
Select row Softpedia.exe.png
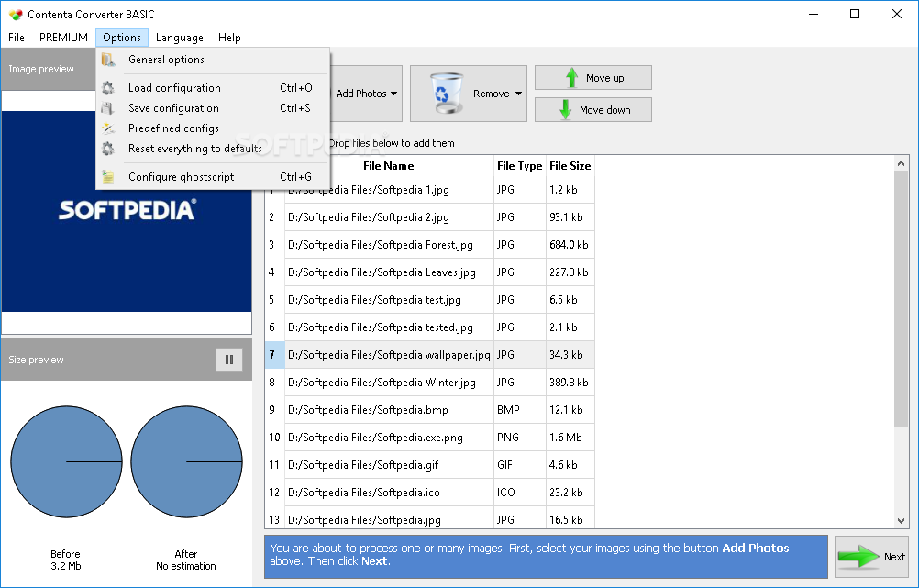(429, 438)
